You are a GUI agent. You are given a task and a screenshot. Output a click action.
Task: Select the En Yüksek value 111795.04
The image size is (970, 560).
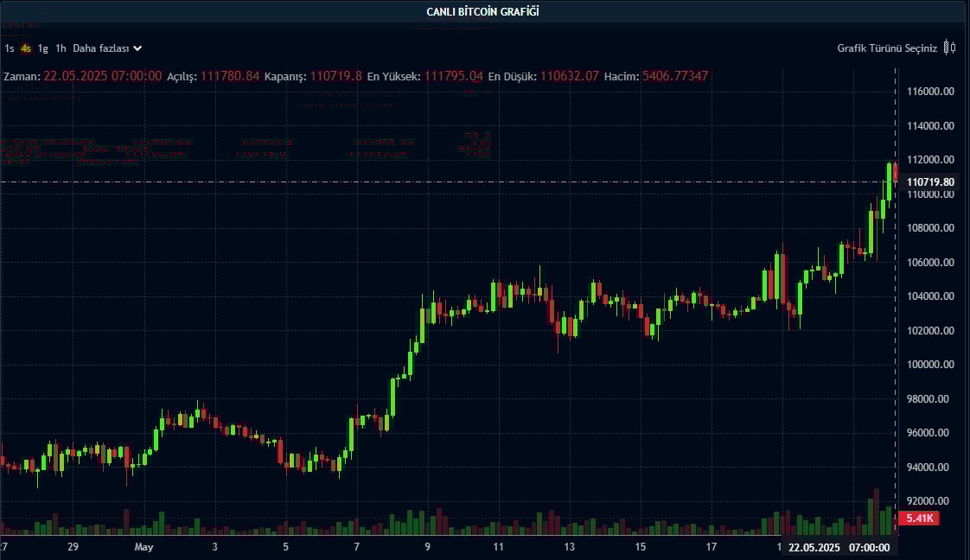point(454,76)
